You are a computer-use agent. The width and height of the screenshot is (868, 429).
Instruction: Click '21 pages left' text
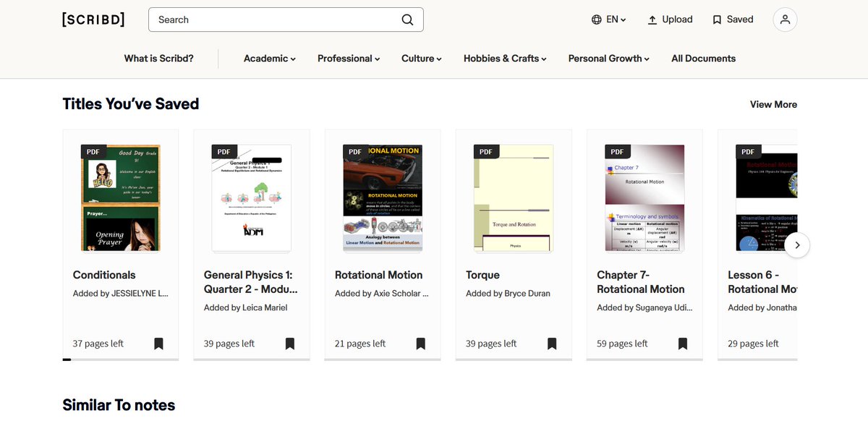[360, 344]
